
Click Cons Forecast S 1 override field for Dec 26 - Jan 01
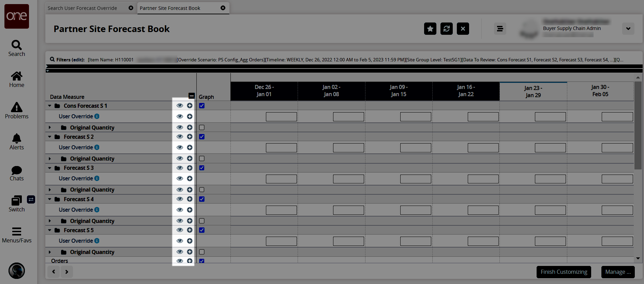pyautogui.click(x=281, y=117)
